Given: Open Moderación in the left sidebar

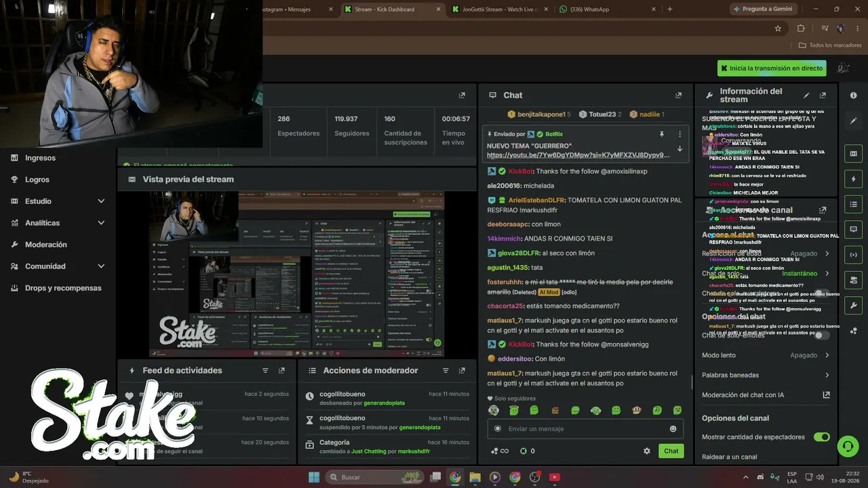Looking at the screenshot, I should 46,245.
